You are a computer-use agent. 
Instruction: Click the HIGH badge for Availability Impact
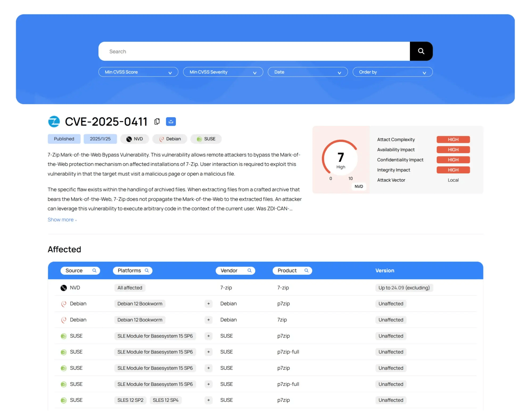pos(453,150)
